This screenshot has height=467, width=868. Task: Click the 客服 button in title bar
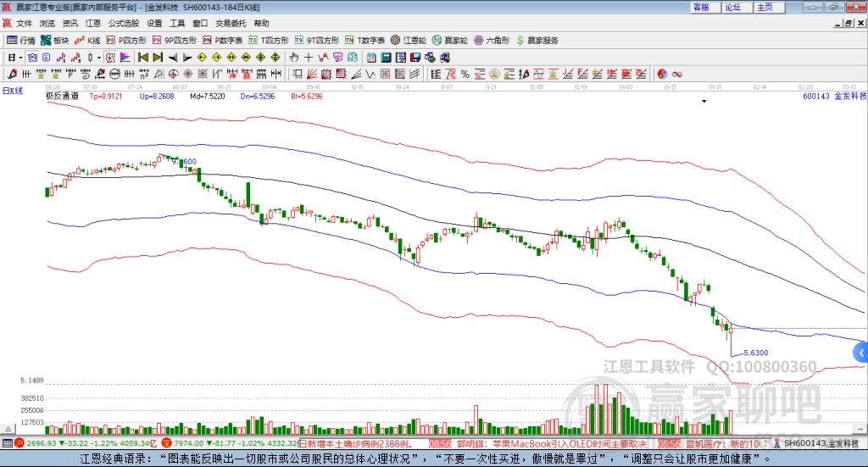click(704, 7)
